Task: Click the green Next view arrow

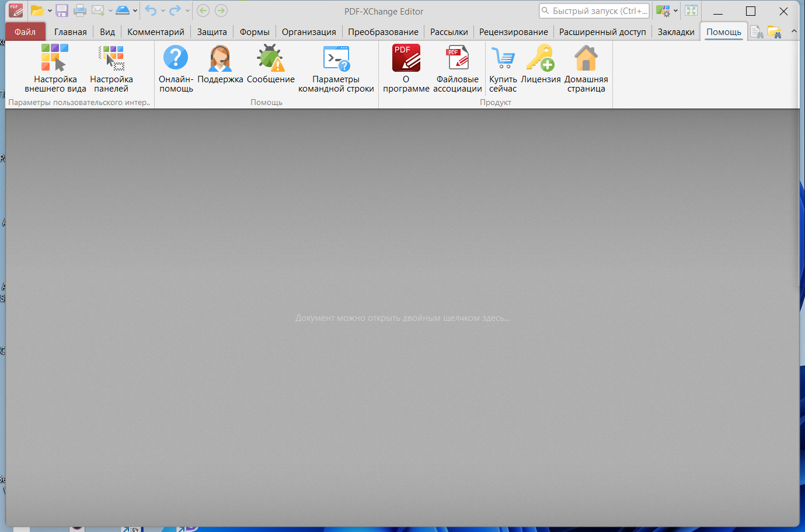Action: (221, 10)
